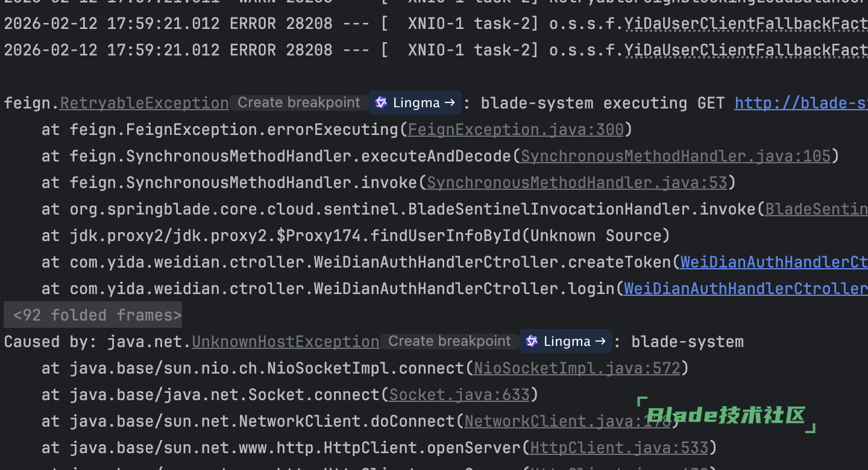Image resolution: width=868 pixels, height=470 pixels.
Task: Jump to FeignException.java:300
Action: [516, 130]
